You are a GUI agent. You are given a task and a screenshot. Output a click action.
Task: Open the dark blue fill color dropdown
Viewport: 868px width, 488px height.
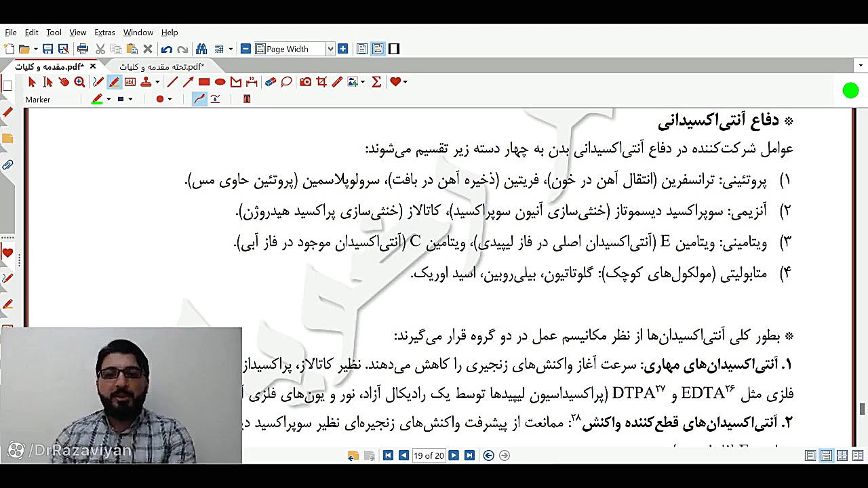tap(130, 100)
